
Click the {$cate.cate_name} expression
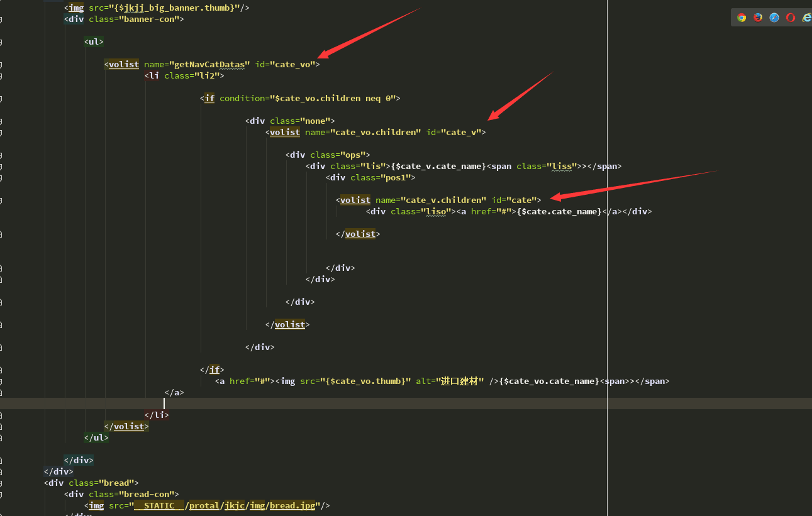(559, 211)
